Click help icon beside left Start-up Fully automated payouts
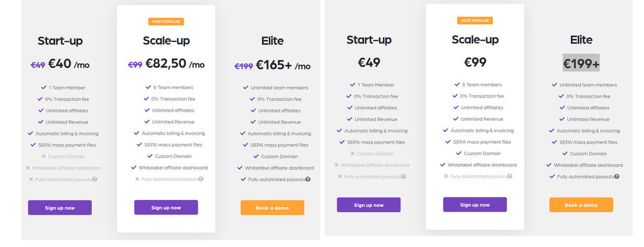The image size is (644, 247). 95,179
